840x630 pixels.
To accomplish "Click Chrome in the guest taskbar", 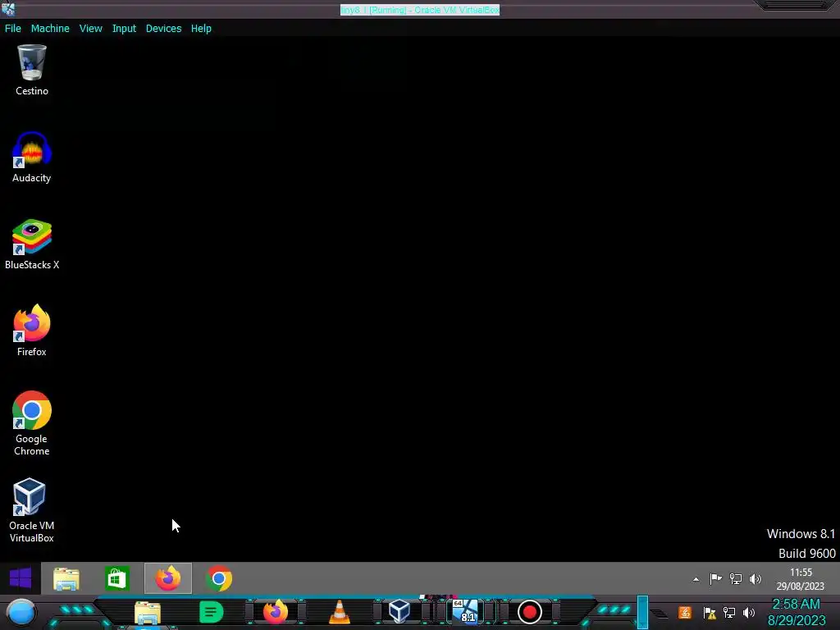I will [x=218, y=578].
